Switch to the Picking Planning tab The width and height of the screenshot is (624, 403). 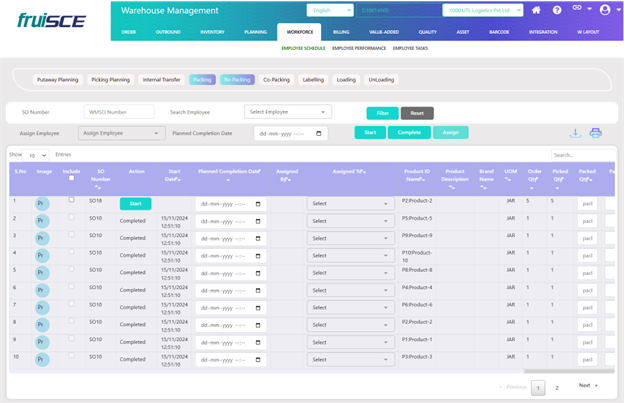[111, 78]
